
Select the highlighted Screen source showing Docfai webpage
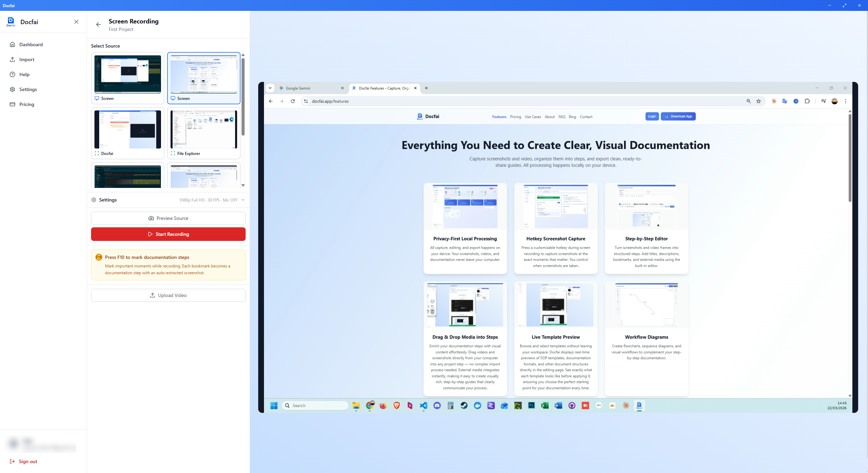pyautogui.click(x=204, y=78)
